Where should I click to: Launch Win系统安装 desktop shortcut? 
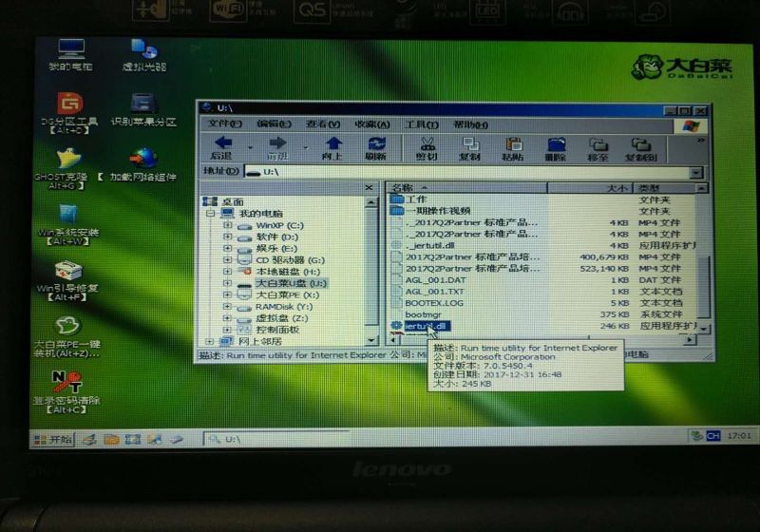(x=67, y=224)
